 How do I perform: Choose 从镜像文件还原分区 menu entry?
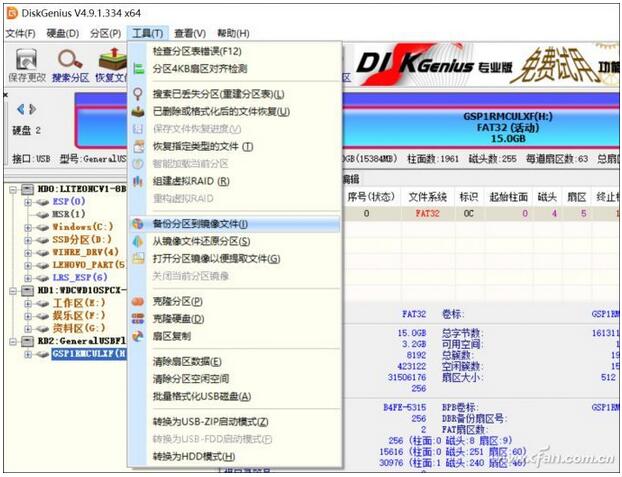pos(235,241)
